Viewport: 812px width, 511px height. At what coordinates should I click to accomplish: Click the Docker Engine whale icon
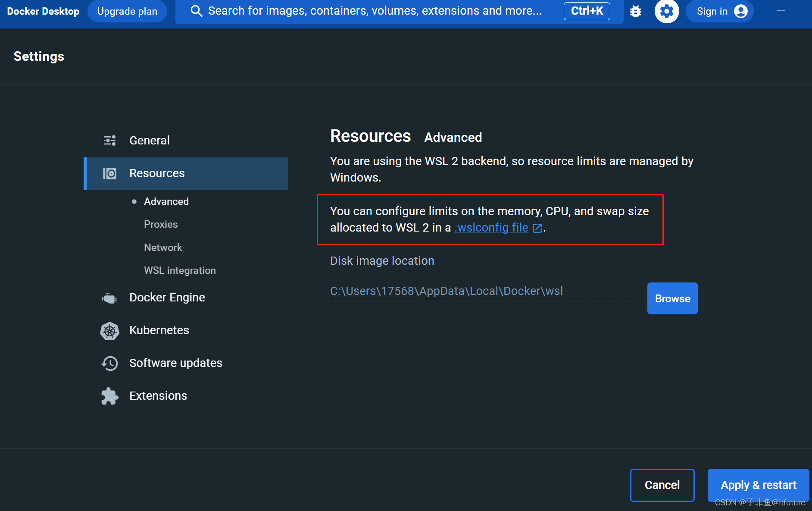pos(109,298)
